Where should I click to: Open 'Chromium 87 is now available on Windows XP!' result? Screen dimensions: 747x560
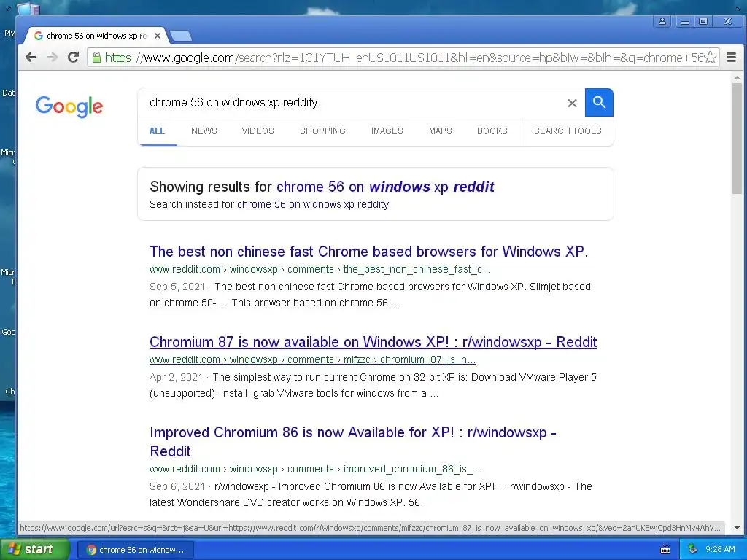click(x=373, y=342)
